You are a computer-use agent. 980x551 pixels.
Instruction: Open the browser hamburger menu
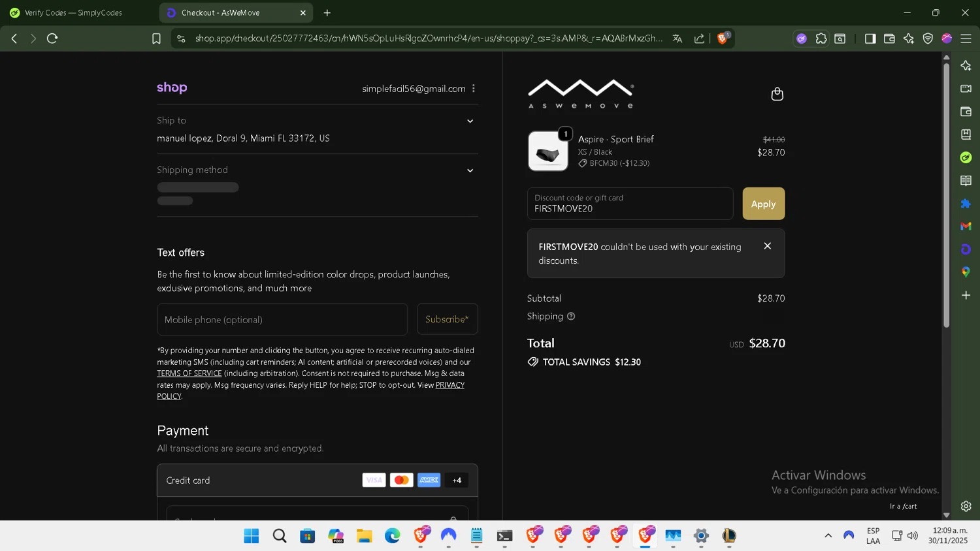966,39
